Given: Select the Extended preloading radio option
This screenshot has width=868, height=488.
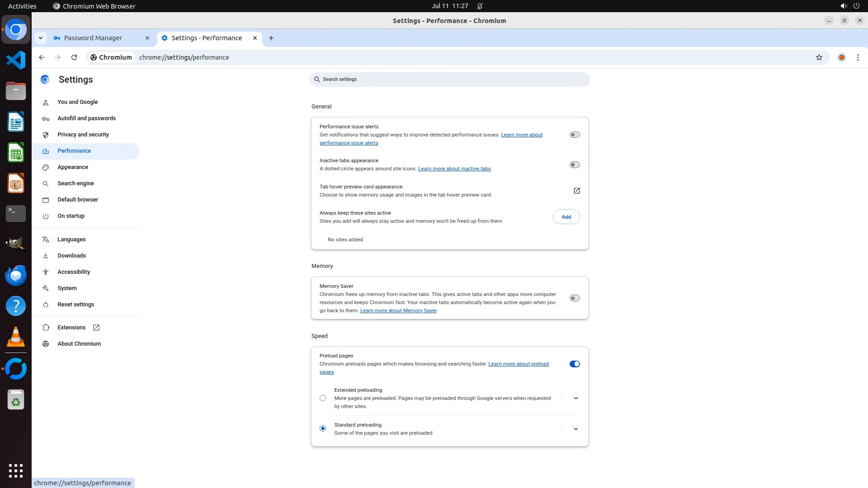Looking at the screenshot, I should coord(323,398).
